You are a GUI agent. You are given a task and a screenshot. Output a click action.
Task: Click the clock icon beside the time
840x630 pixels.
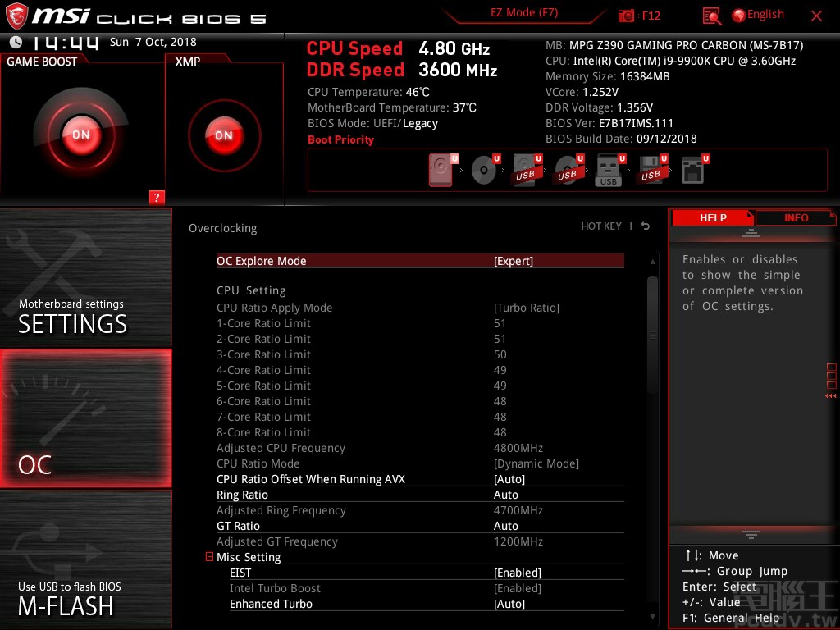[x=16, y=42]
